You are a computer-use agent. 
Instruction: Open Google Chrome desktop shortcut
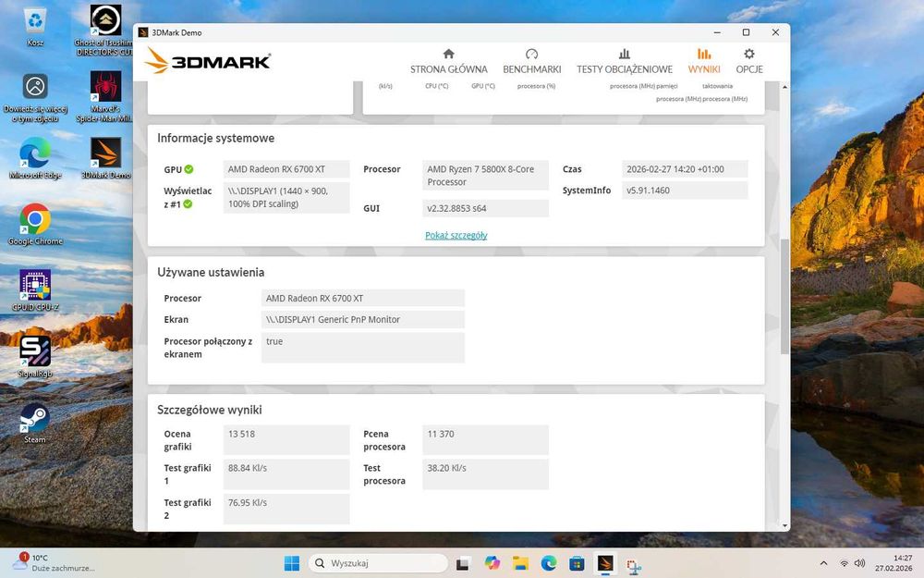pyautogui.click(x=35, y=224)
